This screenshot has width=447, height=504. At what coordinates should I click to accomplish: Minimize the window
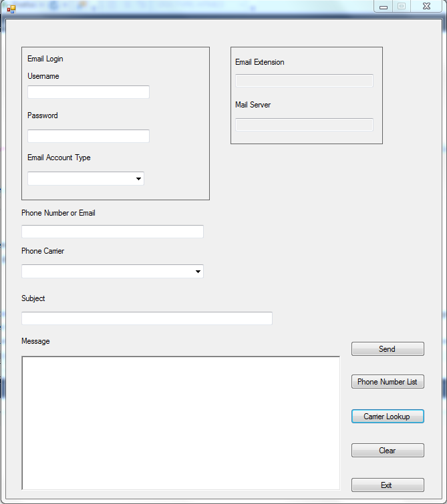[x=384, y=7]
